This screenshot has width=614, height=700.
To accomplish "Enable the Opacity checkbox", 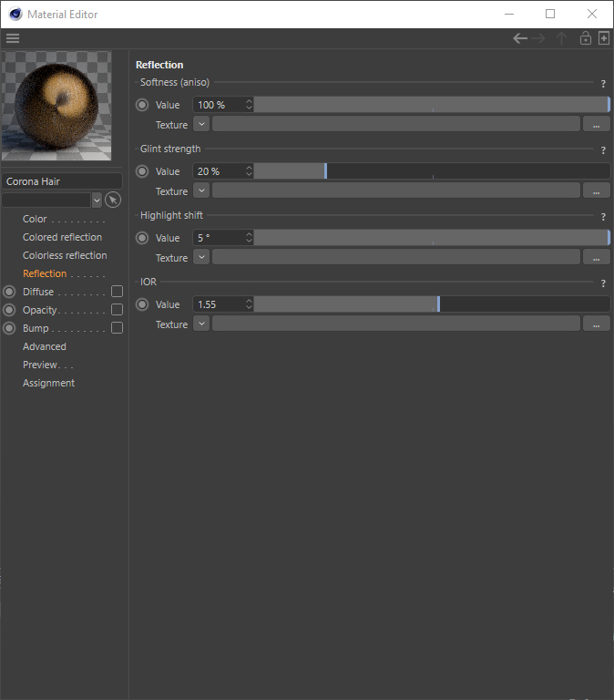I will click(117, 310).
